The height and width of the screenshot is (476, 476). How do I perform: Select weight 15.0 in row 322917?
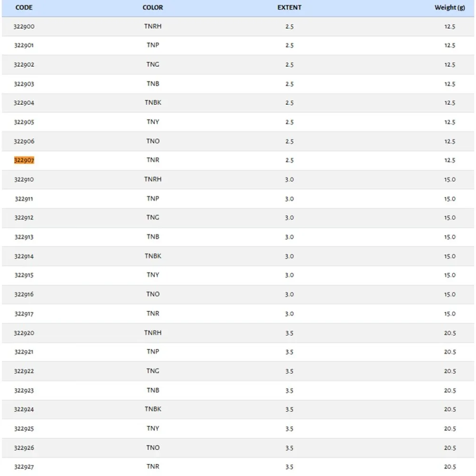pyautogui.click(x=450, y=314)
